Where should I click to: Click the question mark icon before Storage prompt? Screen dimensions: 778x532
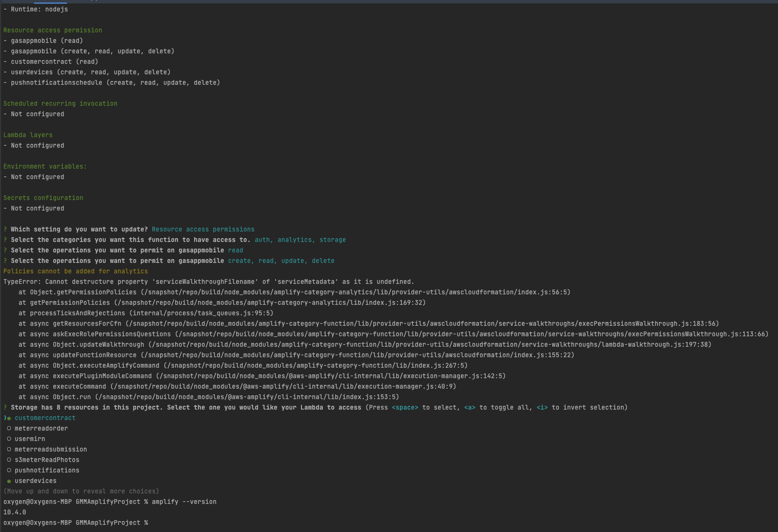click(x=4, y=407)
